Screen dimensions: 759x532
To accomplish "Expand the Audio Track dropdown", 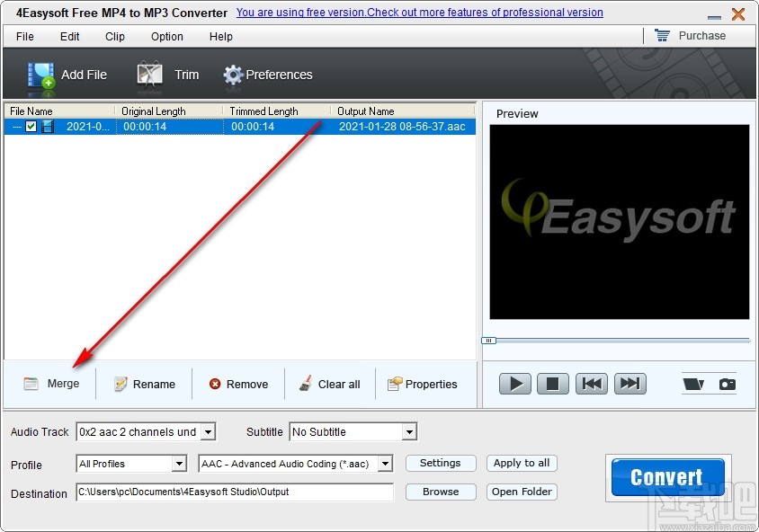I will point(209,431).
